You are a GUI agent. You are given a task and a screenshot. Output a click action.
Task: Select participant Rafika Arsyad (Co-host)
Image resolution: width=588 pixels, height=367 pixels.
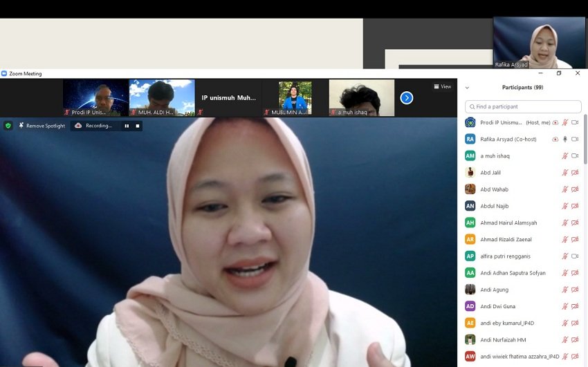click(523, 139)
